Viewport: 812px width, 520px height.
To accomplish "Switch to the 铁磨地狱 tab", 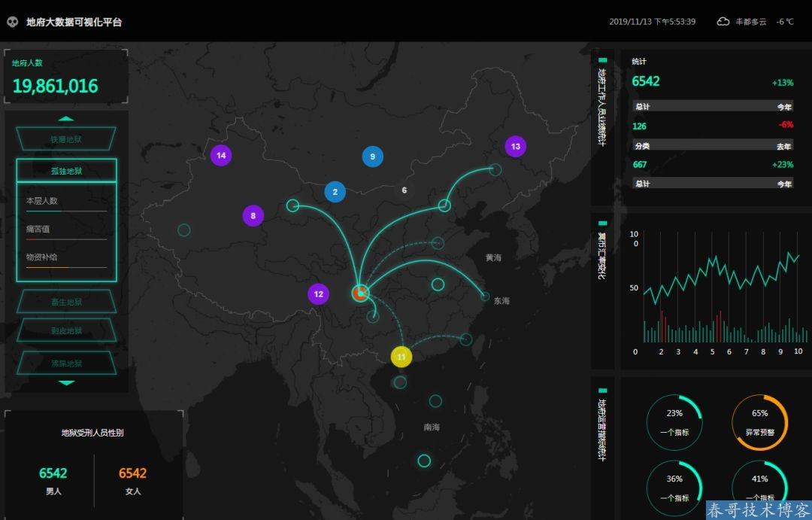I will tap(66, 138).
